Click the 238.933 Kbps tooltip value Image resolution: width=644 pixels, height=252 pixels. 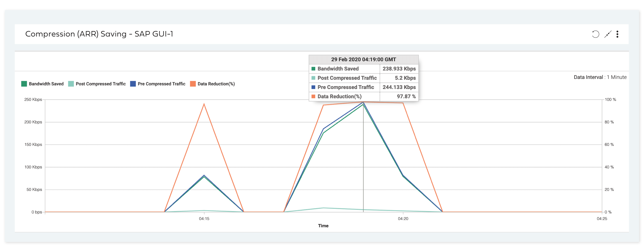(x=399, y=69)
